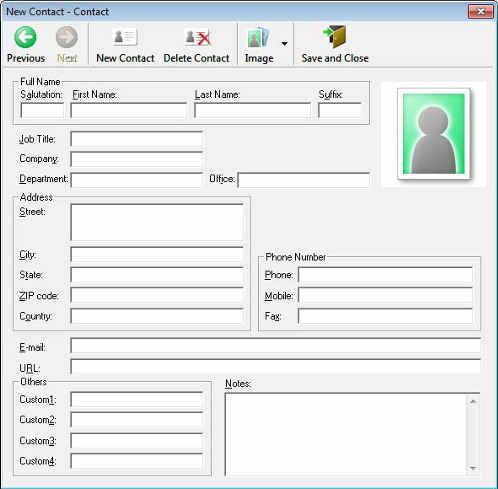Click the E-mail field
This screenshot has height=489, width=498.
click(275, 346)
